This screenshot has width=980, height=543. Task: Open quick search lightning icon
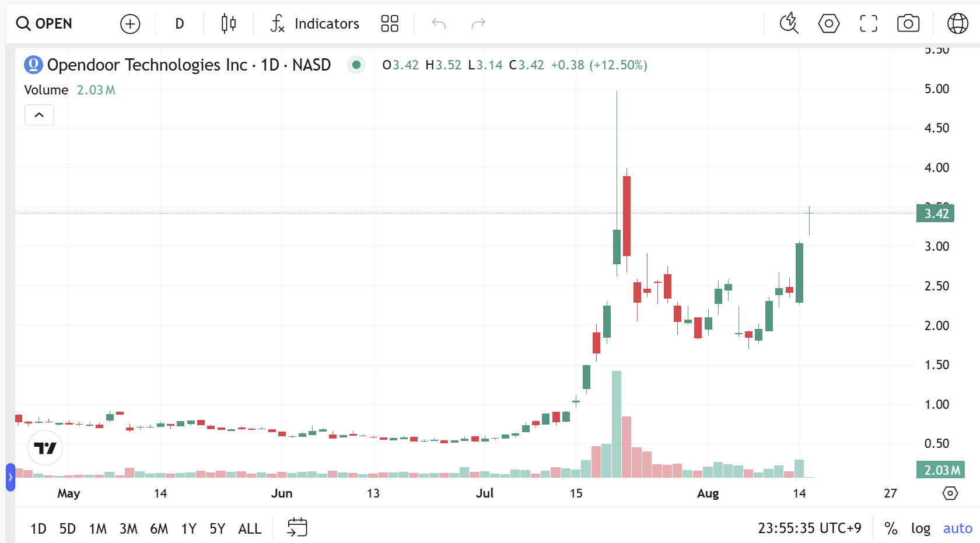pyautogui.click(x=789, y=24)
